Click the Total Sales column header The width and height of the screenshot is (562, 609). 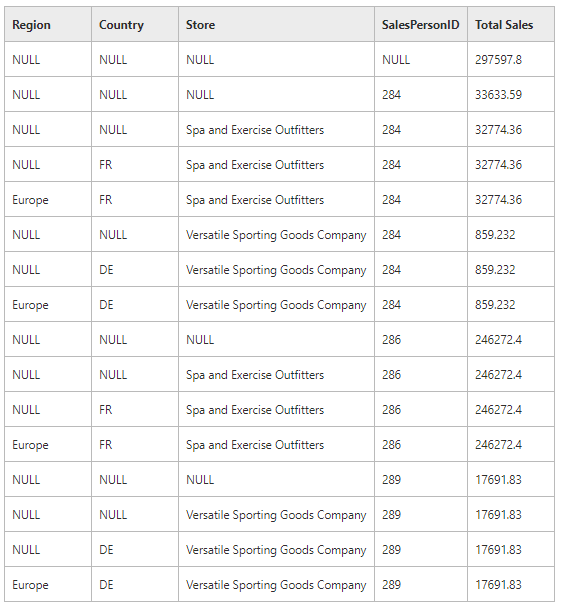tap(511, 24)
